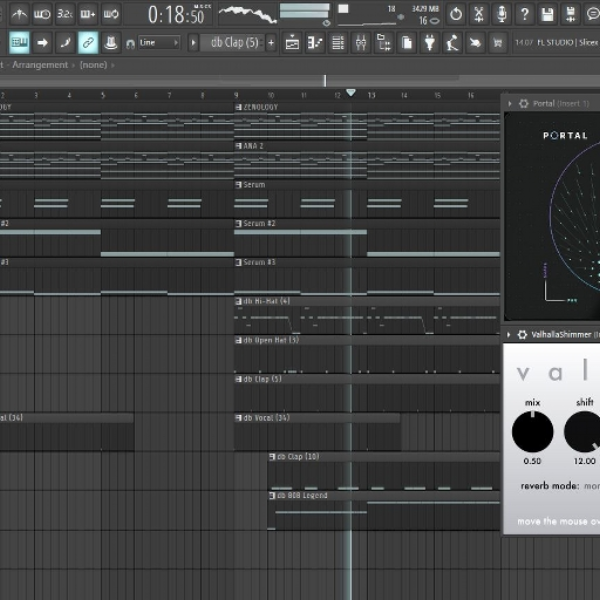Toggle typing keyboard to piano
The width and height of the screenshot is (600, 600).
pos(19,42)
